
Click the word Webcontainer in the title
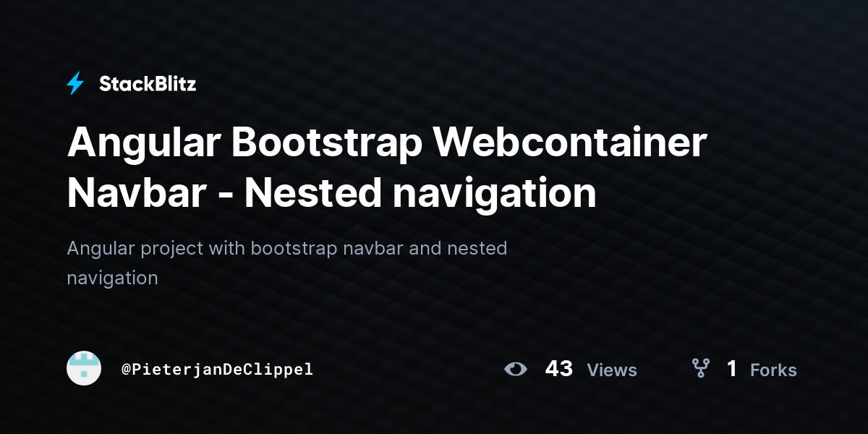click(569, 143)
